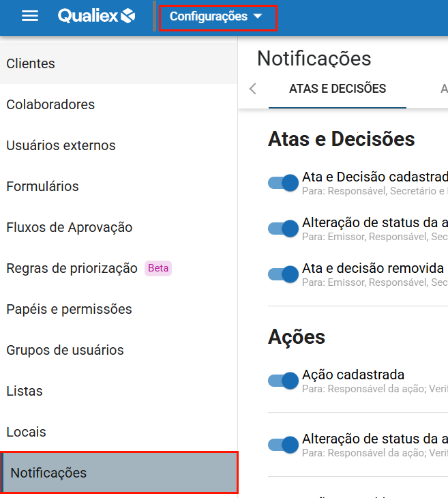
Task: Expand the Configurações dropdown
Action: click(216, 17)
